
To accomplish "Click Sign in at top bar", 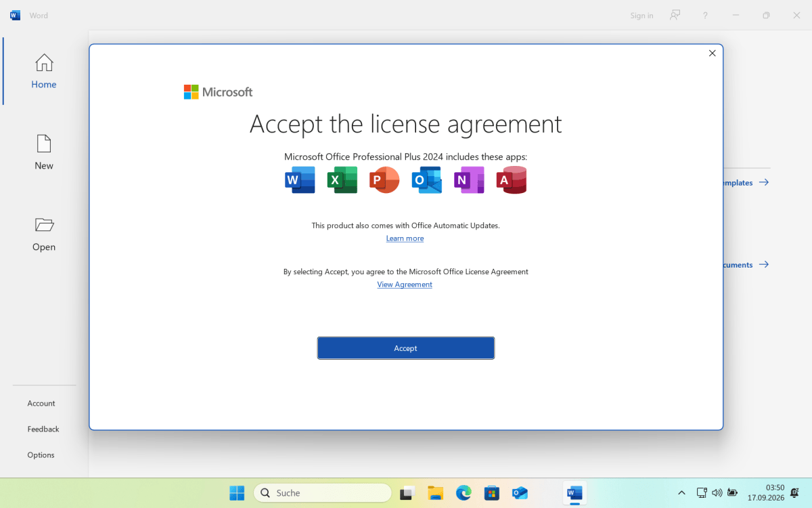I will [x=641, y=15].
